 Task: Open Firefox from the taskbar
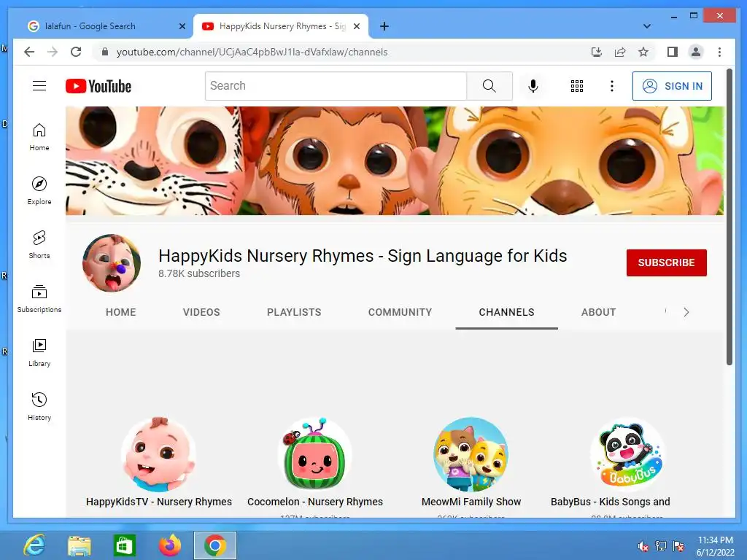(169, 545)
